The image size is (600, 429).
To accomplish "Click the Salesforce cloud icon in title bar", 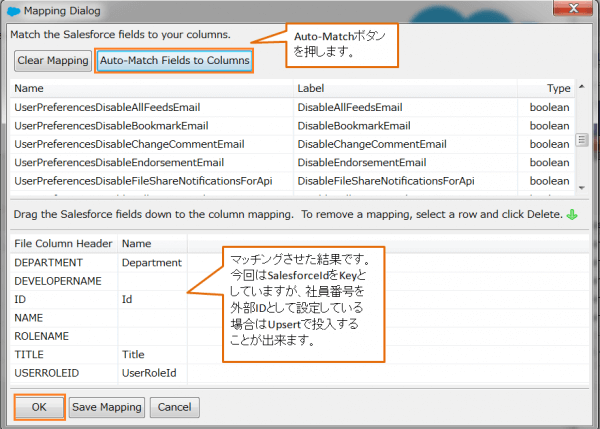I will (14, 11).
